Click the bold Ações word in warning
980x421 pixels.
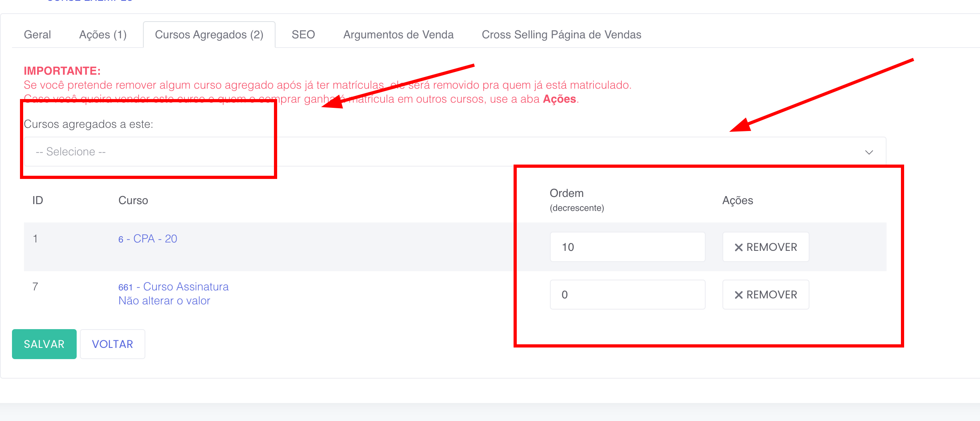click(x=559, y=99)
